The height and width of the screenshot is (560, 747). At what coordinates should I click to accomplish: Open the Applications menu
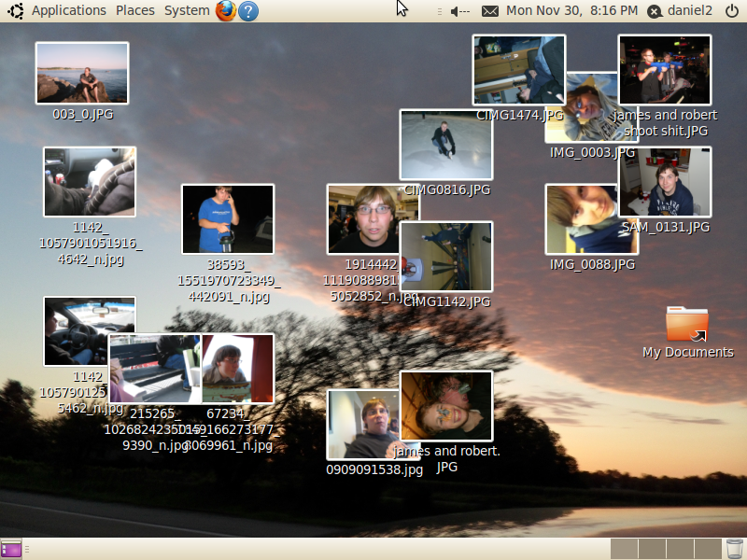tap(68, 10)
